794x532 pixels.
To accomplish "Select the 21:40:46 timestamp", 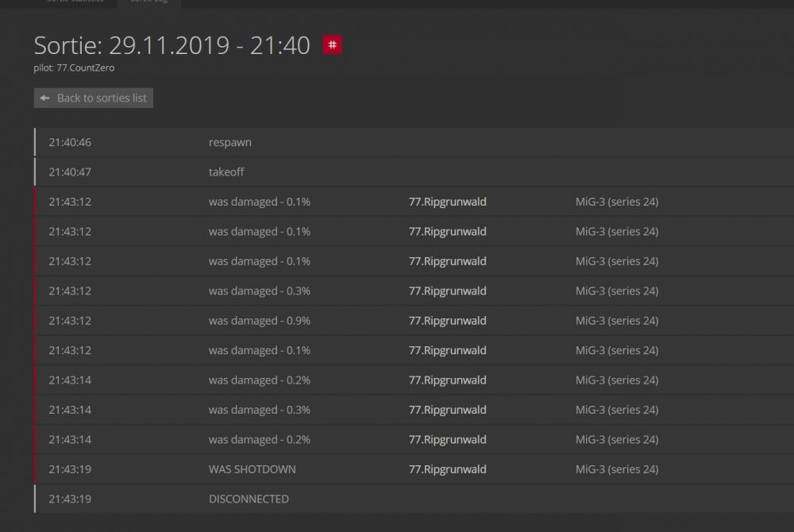I will (x=70, y=142).
